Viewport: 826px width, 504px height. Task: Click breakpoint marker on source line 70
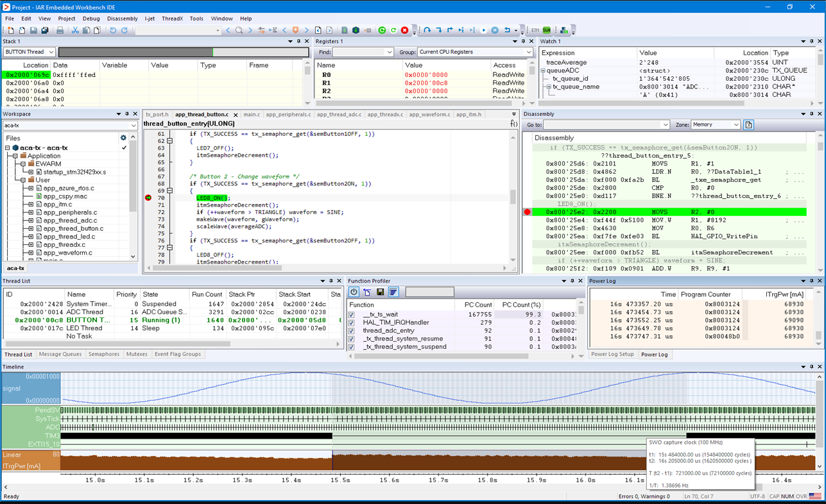[x=149, y=198]
